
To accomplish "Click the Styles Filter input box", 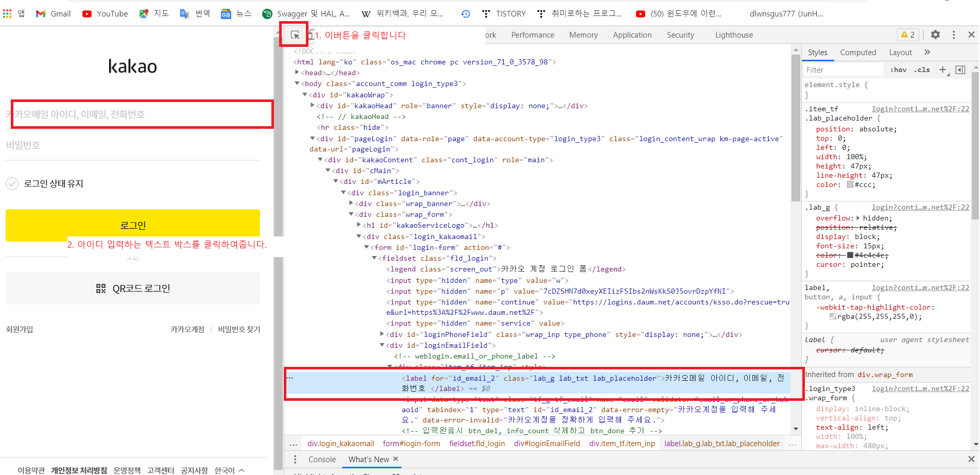I will coord(844,70).
